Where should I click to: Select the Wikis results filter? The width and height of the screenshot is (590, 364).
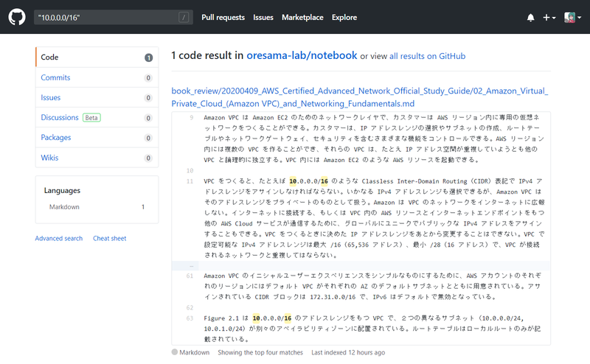[x=97, y=158]
